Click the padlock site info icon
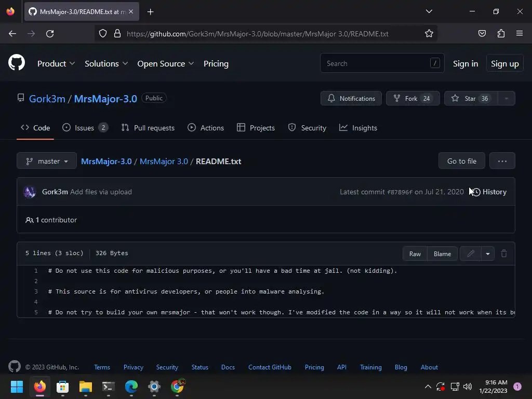The width and height of the screenshot is (532, 399). 117,34
